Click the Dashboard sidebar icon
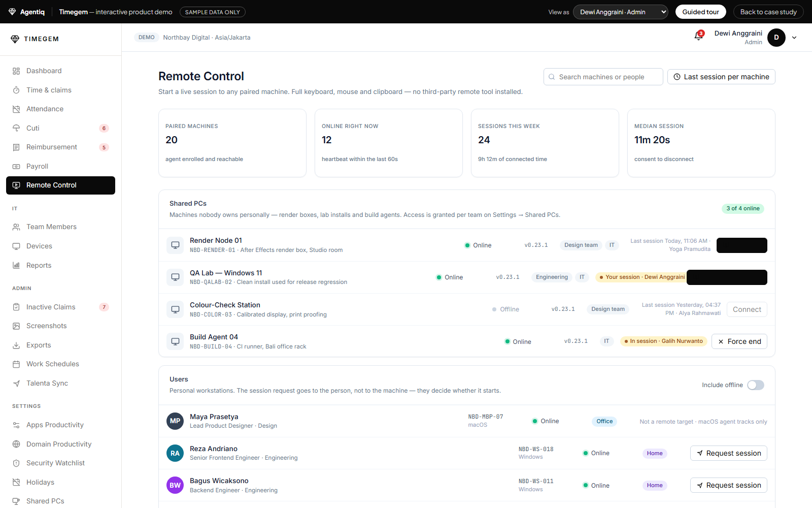 coord(16,71)
